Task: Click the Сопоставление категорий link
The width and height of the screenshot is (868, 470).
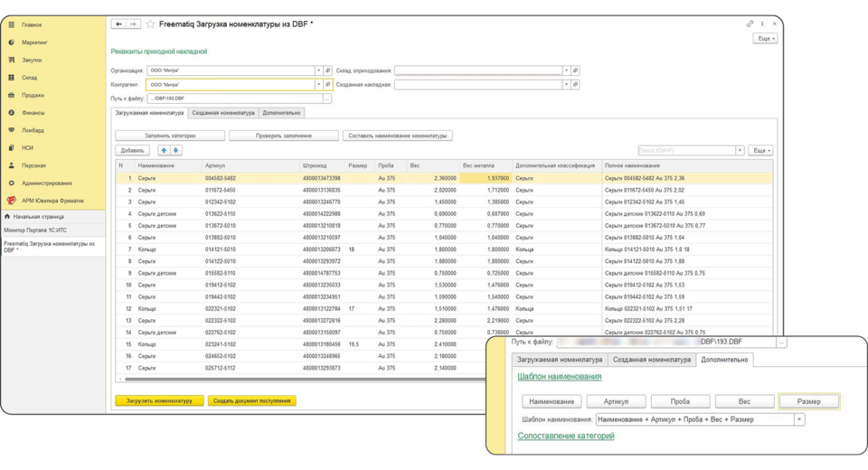Action: pyautogui.click(x=565, y=437)
